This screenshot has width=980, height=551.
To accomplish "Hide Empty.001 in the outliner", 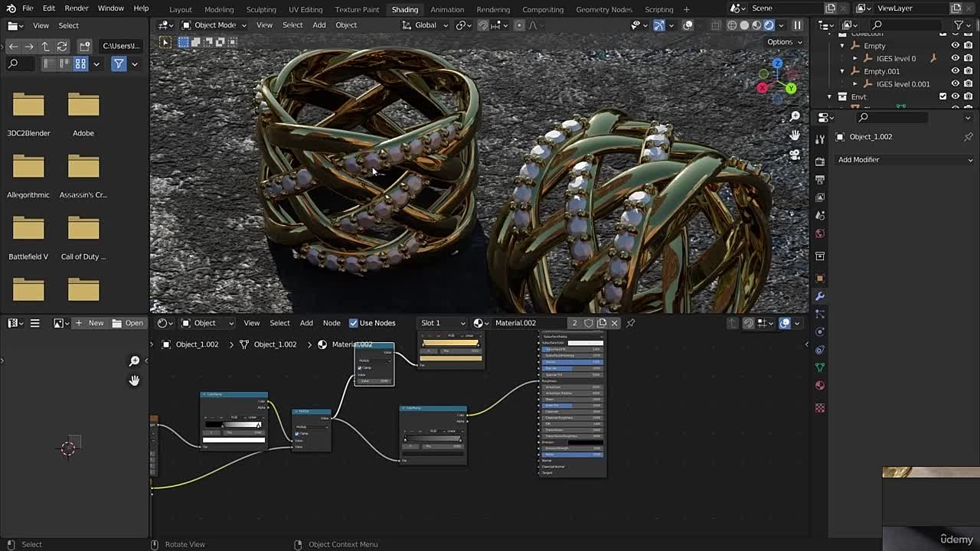I will click(x=955, y=71).
